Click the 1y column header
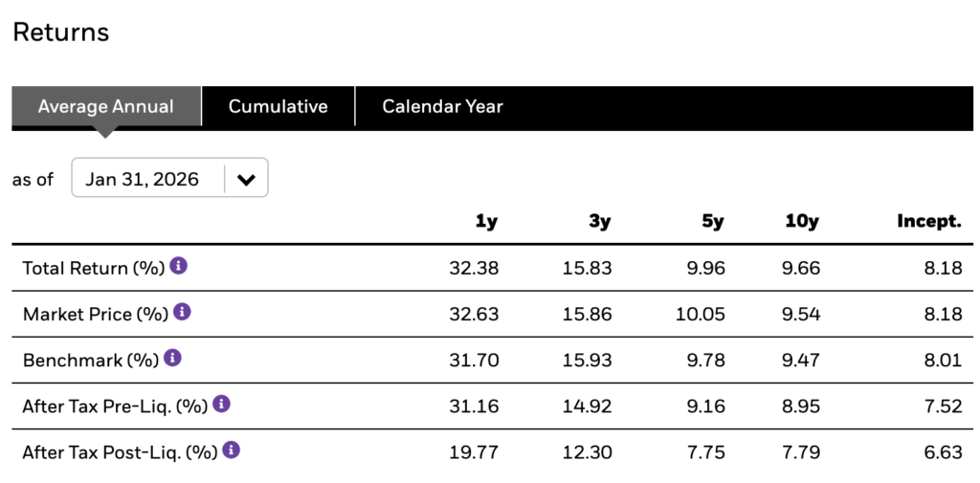This screenshot has height=483, width=980. click(486, 222)
